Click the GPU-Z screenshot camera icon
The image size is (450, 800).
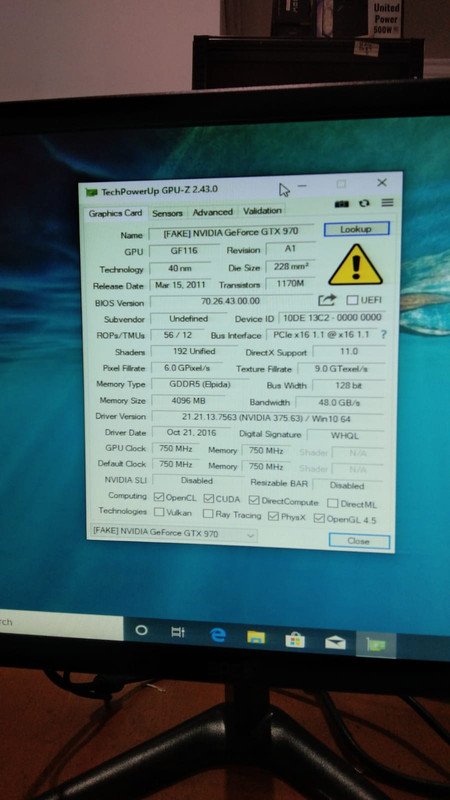(341, 204)
